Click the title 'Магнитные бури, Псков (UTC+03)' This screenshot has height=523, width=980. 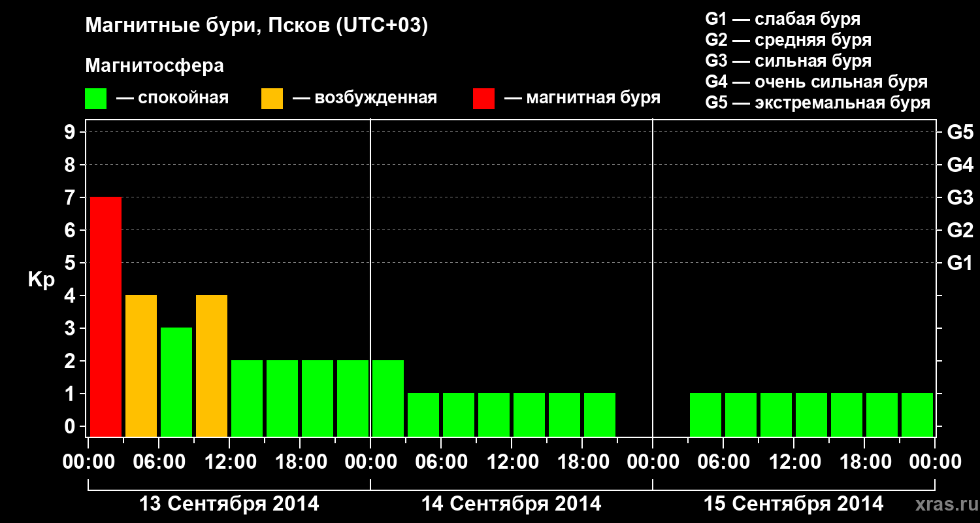click(257, 26)
